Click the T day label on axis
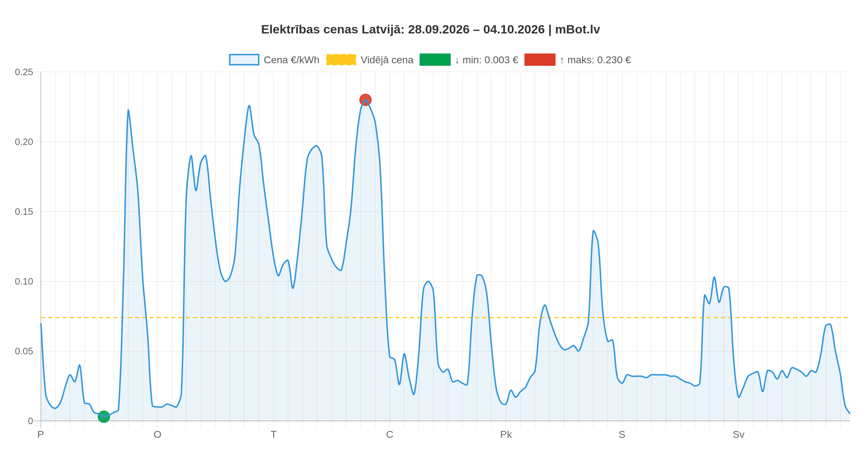The image size is (868, 456). pyautogui.click(x=273, y=435)
